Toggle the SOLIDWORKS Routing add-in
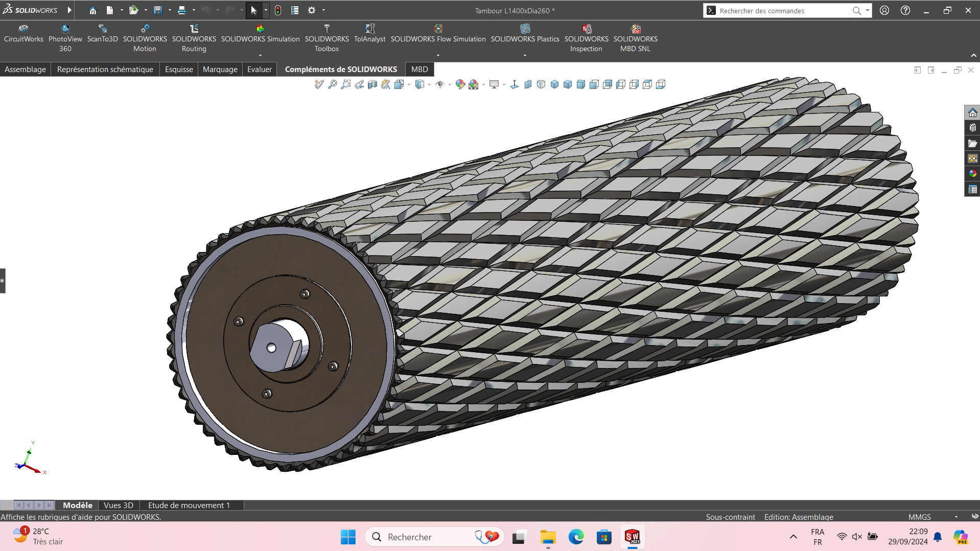The image size is (980, 551). (194, 38)
